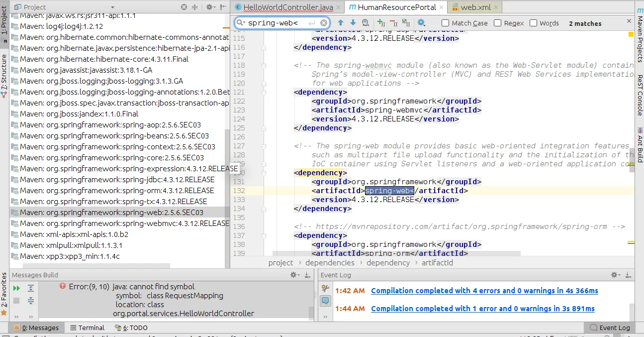Open Event Log wrench settings icon
Viewport: 644px width, 337px height.
point(325,289)
